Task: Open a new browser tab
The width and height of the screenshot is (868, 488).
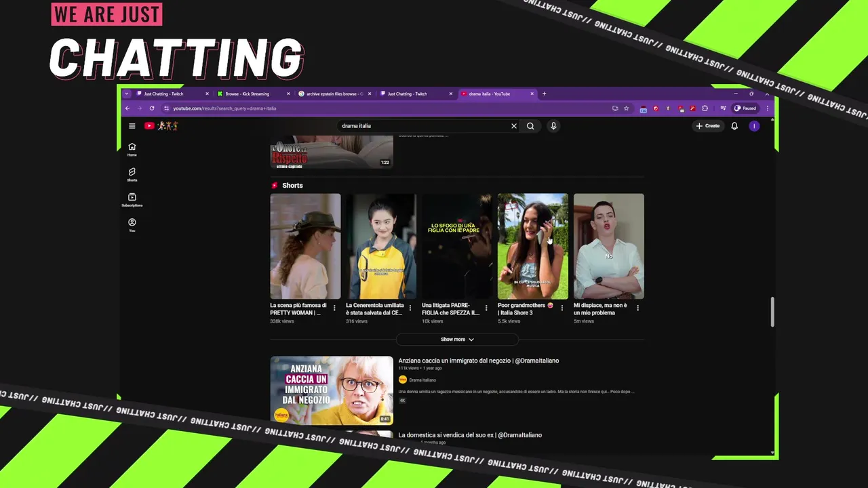Action: tap(544, 94)
